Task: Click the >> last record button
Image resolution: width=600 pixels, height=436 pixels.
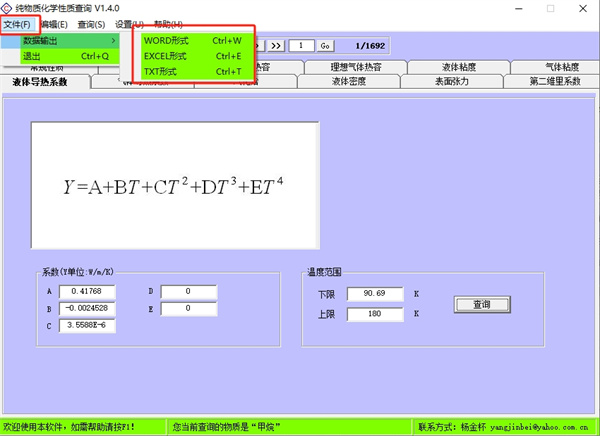Action: tap(276, 45)
